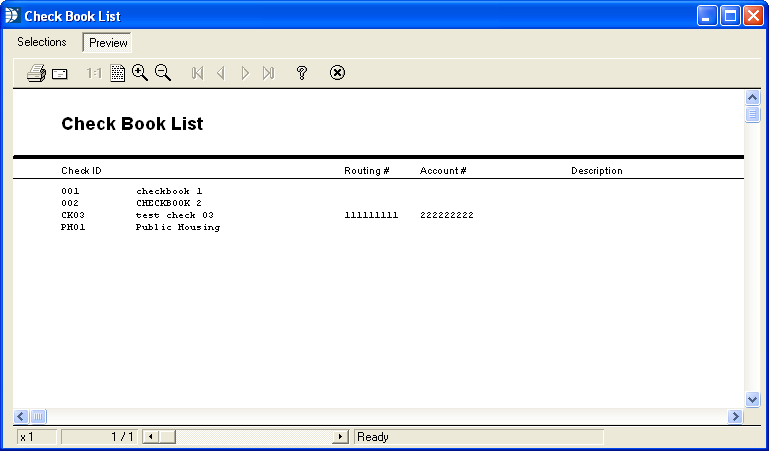Screen dimensions: 769x451
Task: Zoom in with the magnifier plus icon
Action: click(x=140, y=73)
